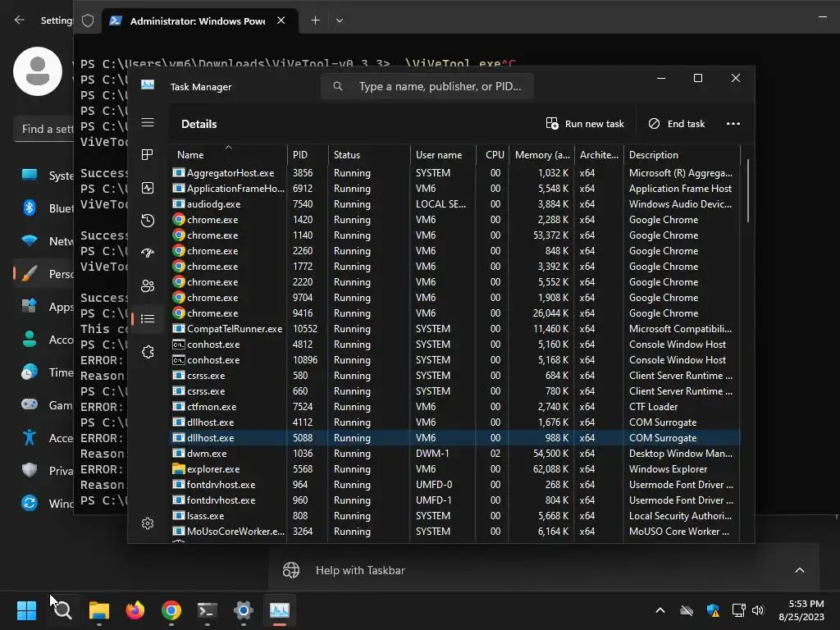Open Bluetooth category in Settings sidebar
Screen dimensions: 840x630
[47, 208]
